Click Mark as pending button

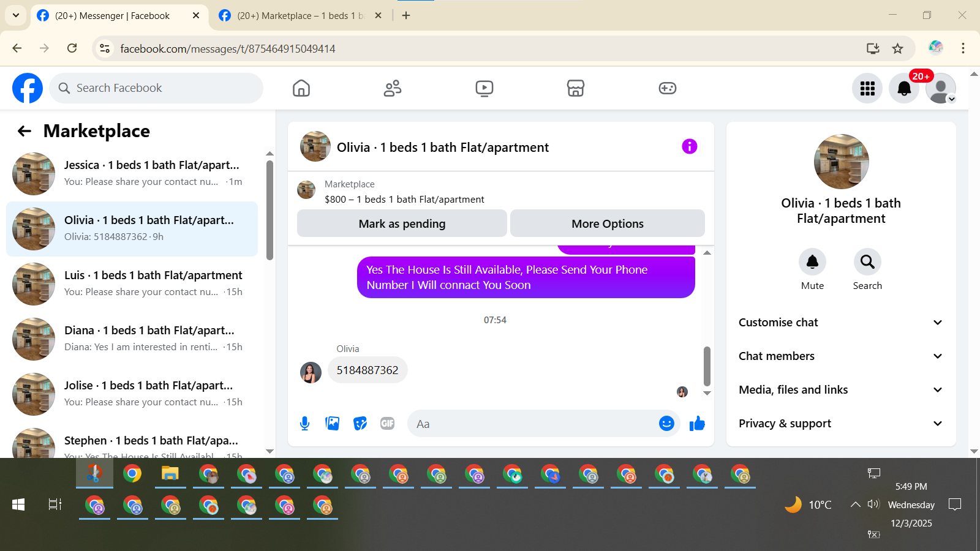point(402,223)
